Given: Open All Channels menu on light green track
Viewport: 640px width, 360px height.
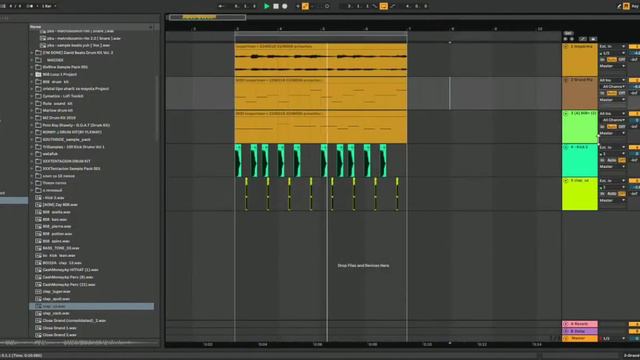Looking at the screenshot, I should pyautogui.click(x=612, y=120).
